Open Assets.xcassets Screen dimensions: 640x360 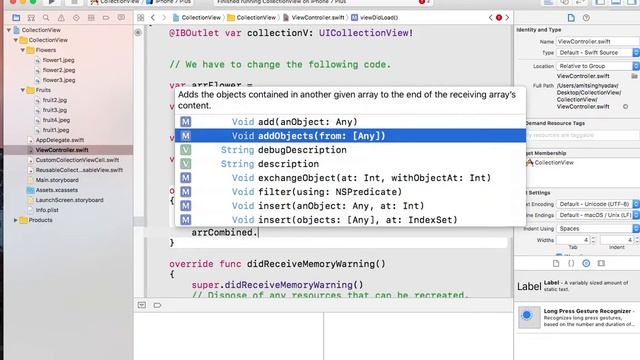[x=56, y=190]
